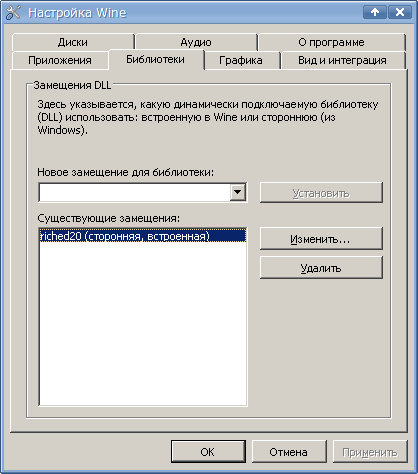Click the Wine settings icon in title bar
418x474 pixels.
click(x=13, y=13)
